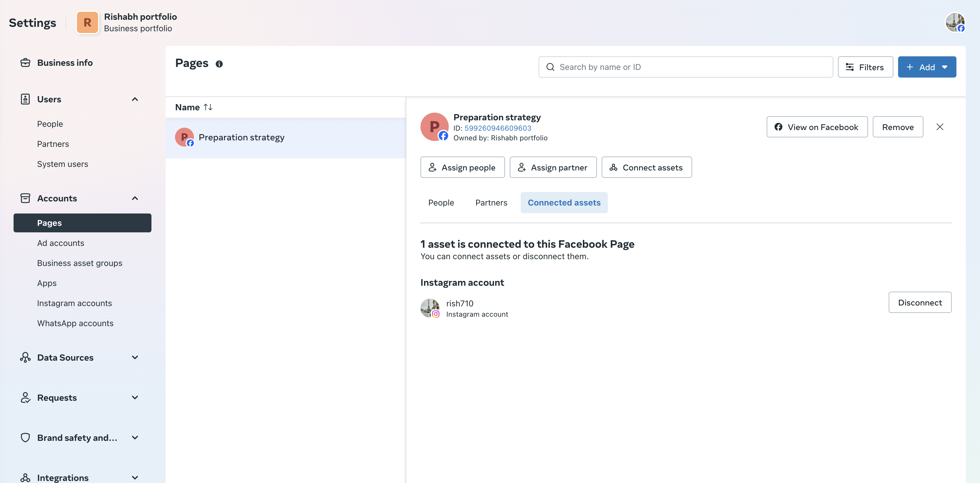
Task: Expand the Requests section
Action: point(135,397)
